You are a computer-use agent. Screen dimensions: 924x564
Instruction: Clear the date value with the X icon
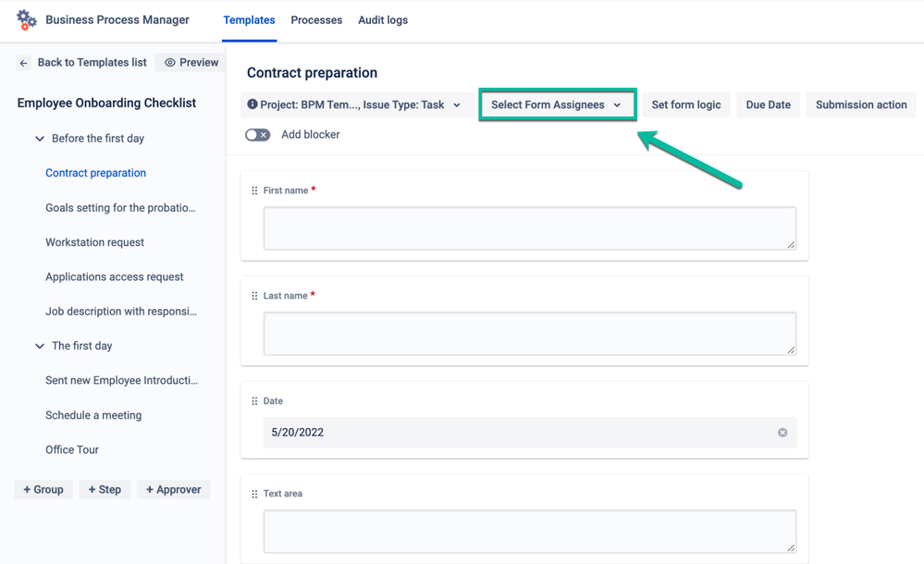[782, 433]
